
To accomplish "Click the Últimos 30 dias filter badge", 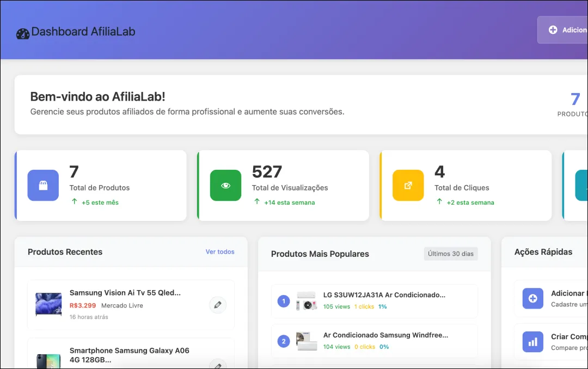I will coord(450,254).
